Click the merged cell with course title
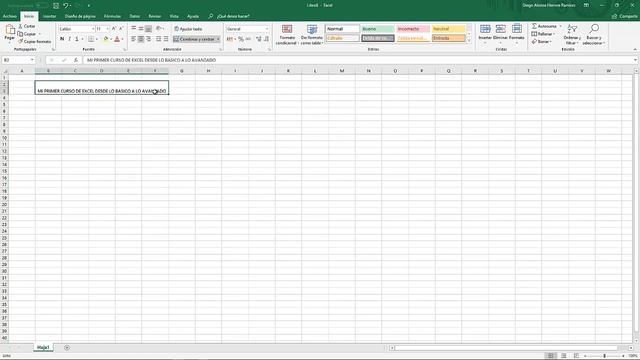640x360 pixels. coord(102,87)
